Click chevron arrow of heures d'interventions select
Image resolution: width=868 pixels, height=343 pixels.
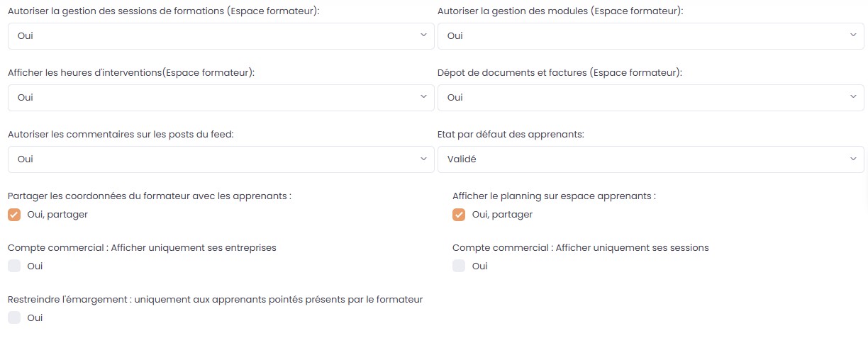coord(423,96)
